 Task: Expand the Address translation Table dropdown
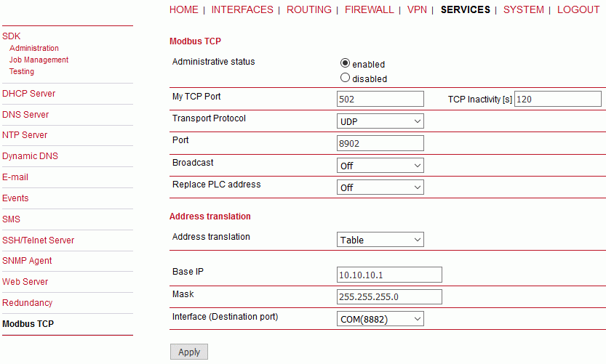[x=380, y=240]
